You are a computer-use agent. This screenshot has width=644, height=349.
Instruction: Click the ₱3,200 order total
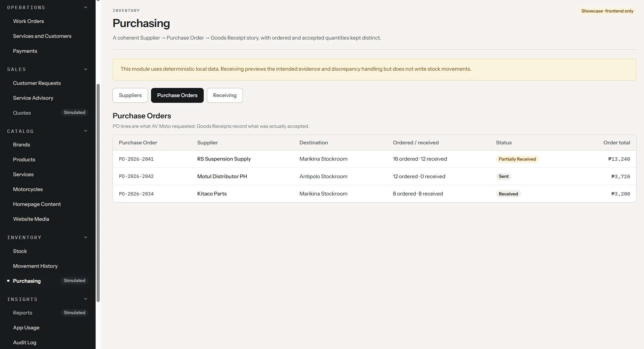point(621,194)
